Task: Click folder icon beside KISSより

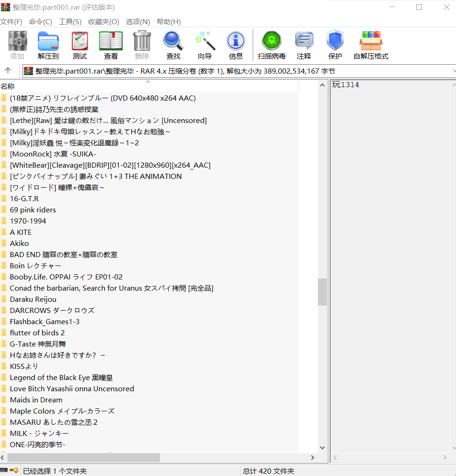Action: (x=4, y=366)
